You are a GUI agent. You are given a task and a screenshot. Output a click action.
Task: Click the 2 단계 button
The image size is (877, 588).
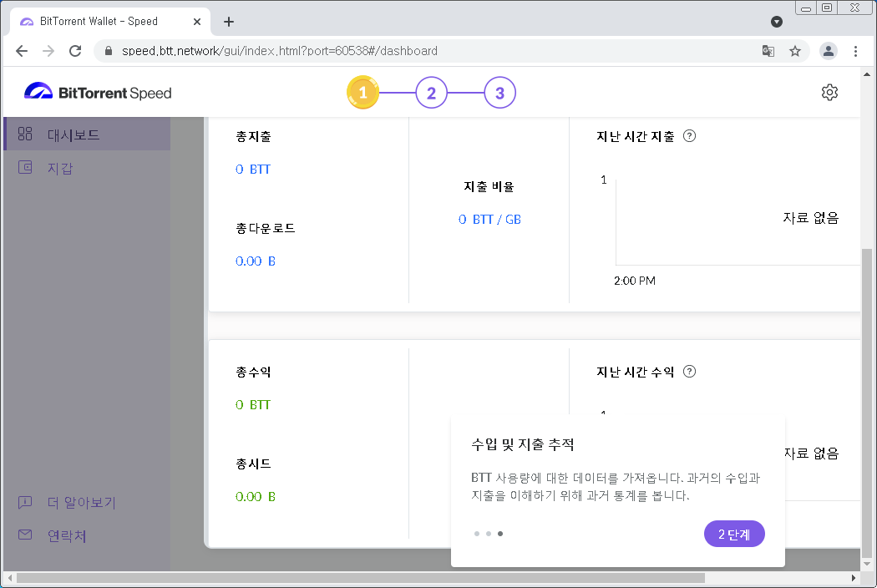click(734, 534)
